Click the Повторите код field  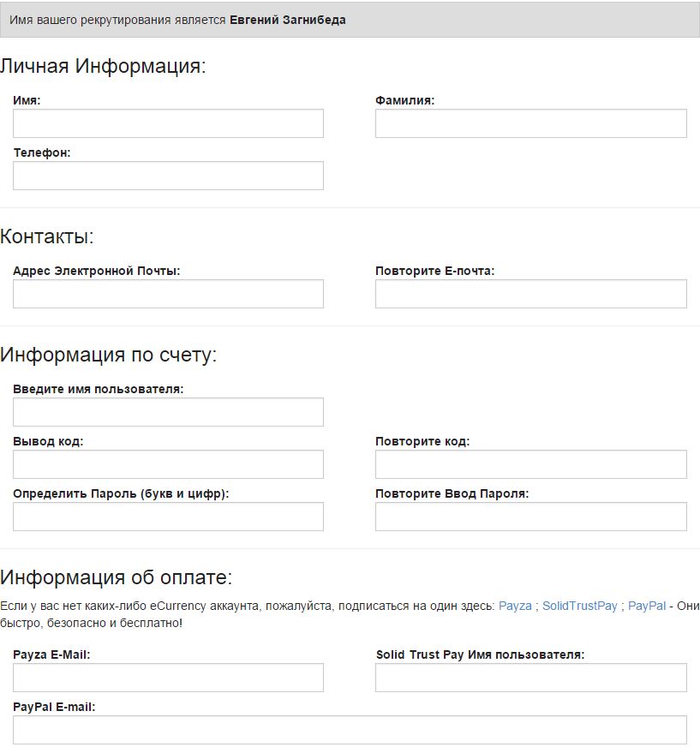tap(530, 464)
